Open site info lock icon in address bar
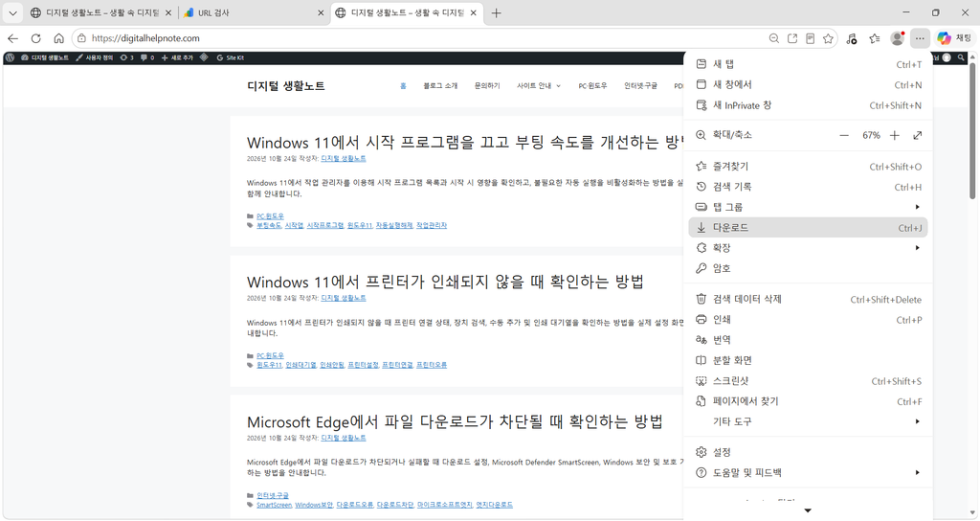The image size is (980, 521). 82,38
